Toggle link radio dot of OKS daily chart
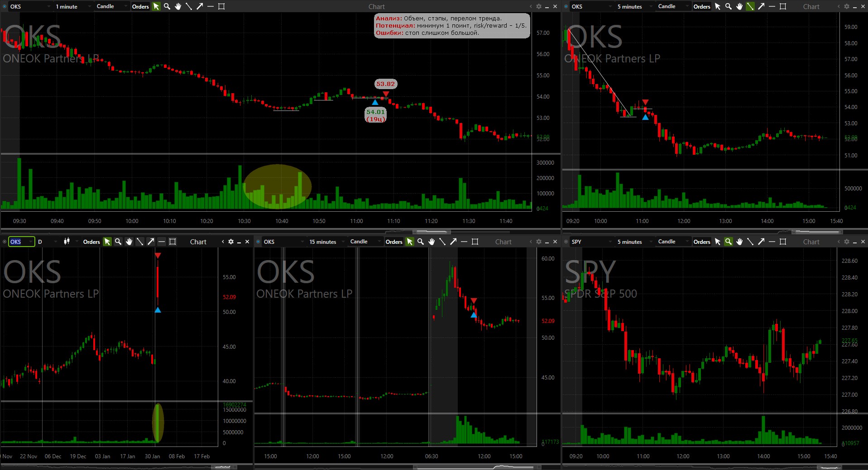The width and height of the screenshot is (868, 470). 5,242
